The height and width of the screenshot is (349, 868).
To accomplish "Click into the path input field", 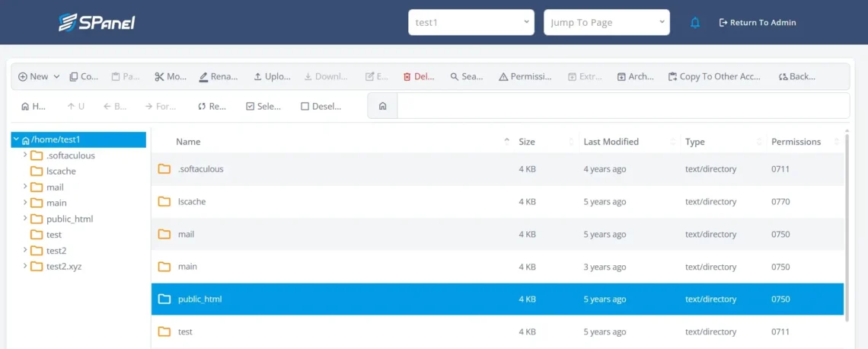I will click(624, 106).
